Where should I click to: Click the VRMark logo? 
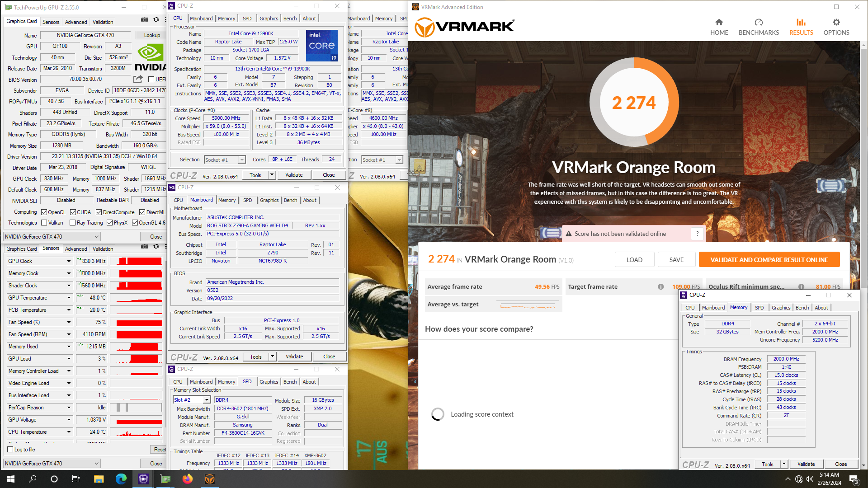464,27
